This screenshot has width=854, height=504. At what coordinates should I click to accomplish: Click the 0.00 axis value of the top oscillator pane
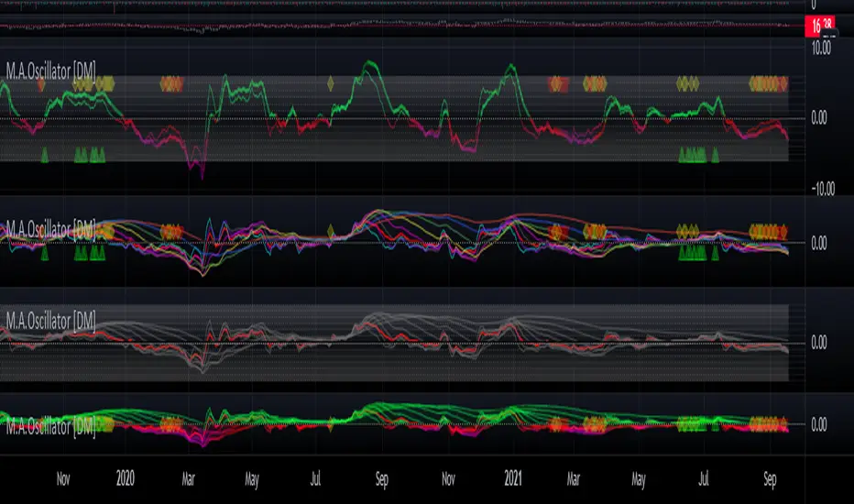coord(818,117)
